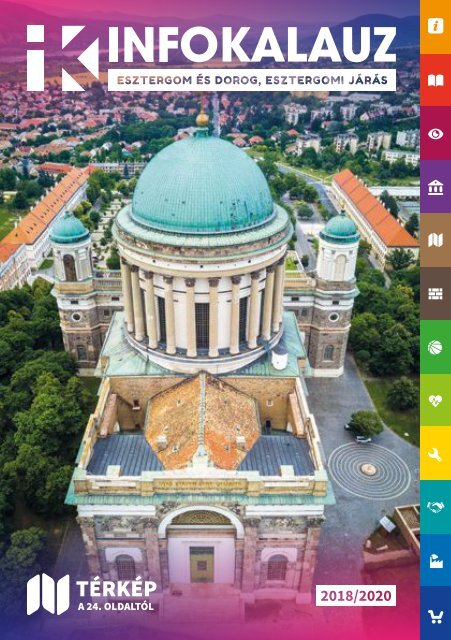Select the Esztergom és Dorog subtitle banner
451x640 pixels.
(252, 80)
